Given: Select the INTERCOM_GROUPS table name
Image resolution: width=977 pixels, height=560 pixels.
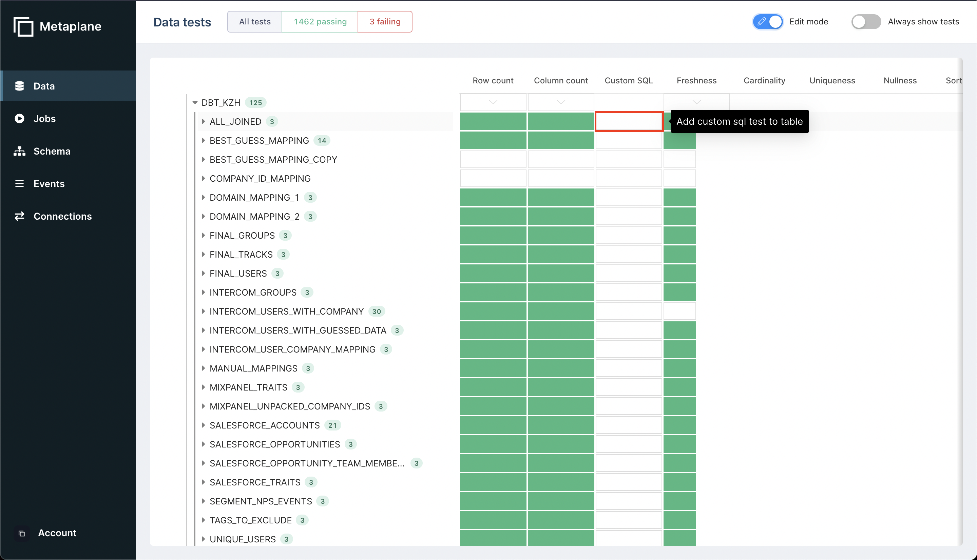Looking at the screenshot, I should tap(253, 292).
